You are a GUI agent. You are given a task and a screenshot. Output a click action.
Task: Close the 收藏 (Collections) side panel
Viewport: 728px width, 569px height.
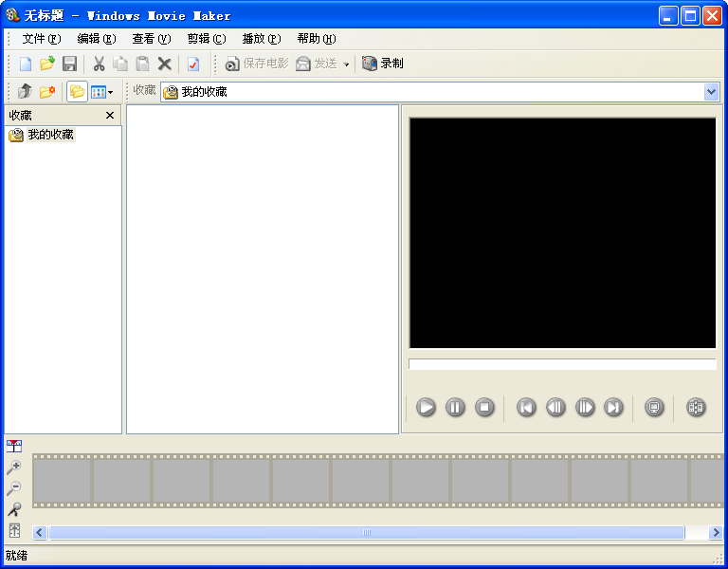point(110,116)
